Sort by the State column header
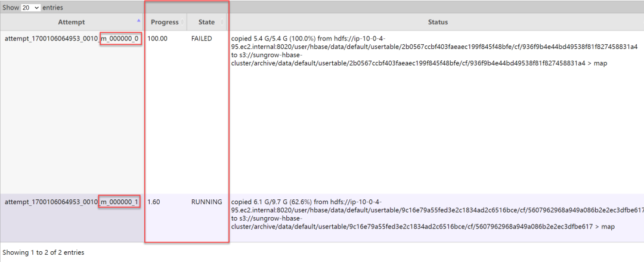 pyautogui.click(x=206, y=22)
